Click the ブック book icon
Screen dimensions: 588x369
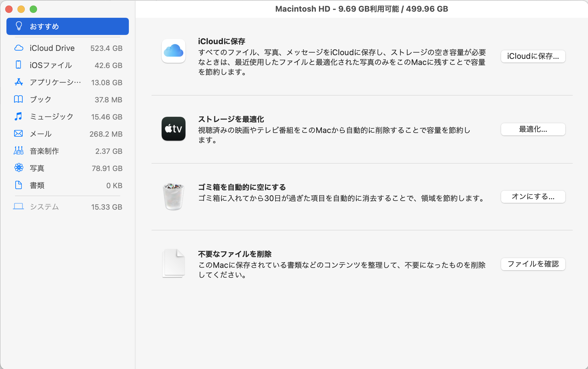18,99
